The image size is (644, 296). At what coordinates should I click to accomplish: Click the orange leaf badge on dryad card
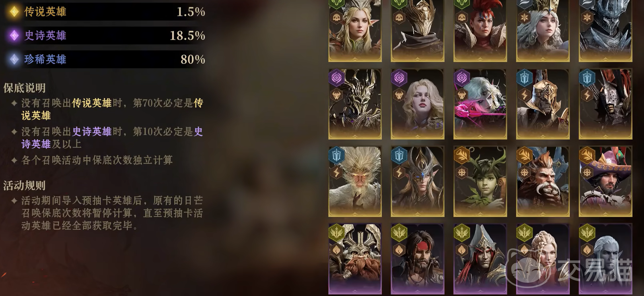coord(462,155)
